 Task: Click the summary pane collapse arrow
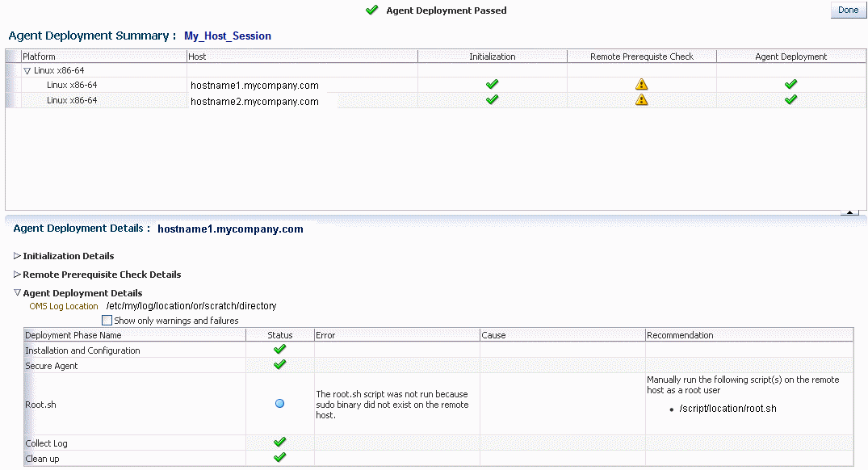click(849, 212)
